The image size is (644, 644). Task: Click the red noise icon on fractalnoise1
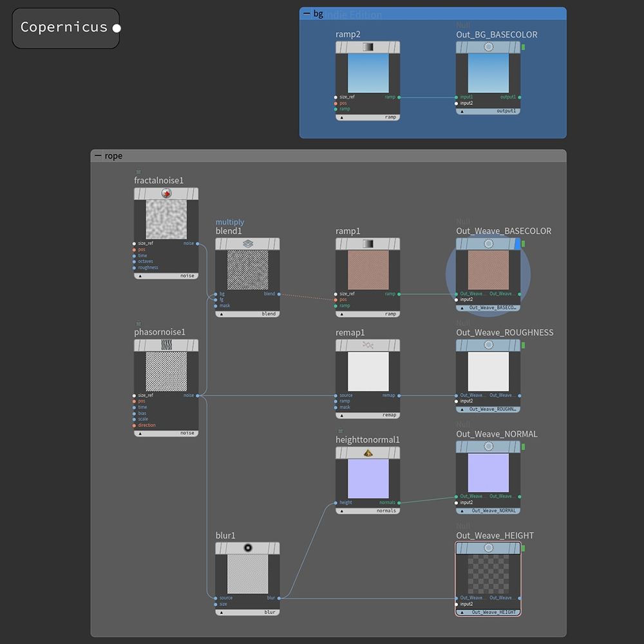(x=166, y=192)
